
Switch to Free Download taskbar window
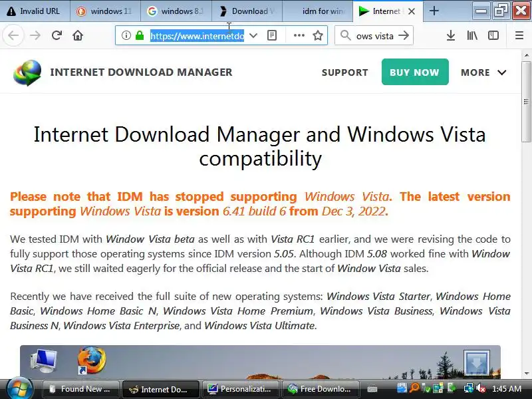(321, 389)
